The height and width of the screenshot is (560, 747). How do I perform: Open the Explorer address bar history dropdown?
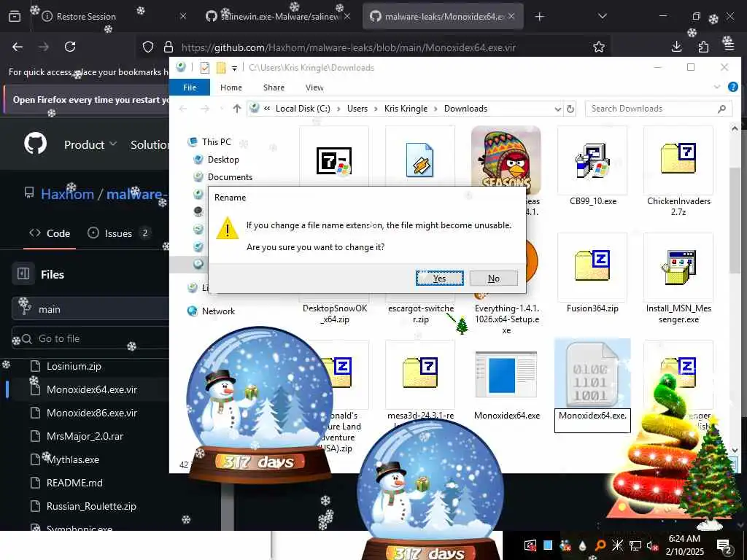click(557, 109)
